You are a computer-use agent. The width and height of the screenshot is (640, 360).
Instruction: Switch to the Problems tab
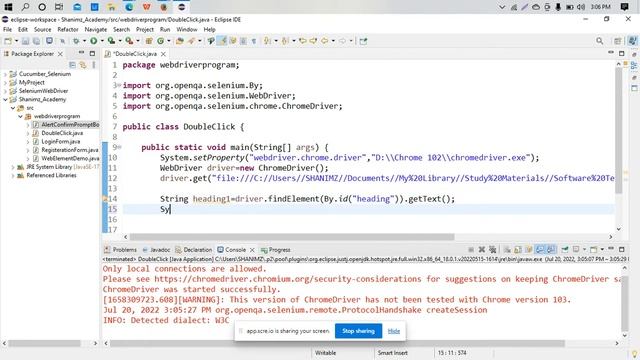coord(120,250)
